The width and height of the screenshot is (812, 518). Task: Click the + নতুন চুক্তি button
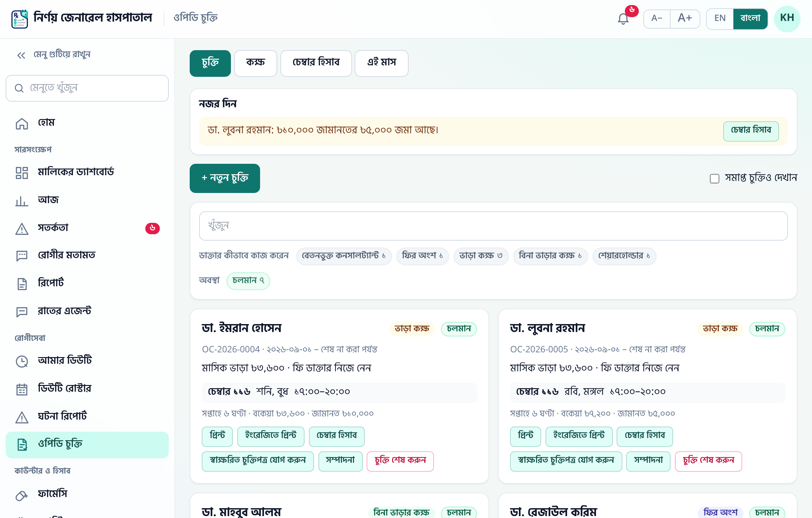225,178
